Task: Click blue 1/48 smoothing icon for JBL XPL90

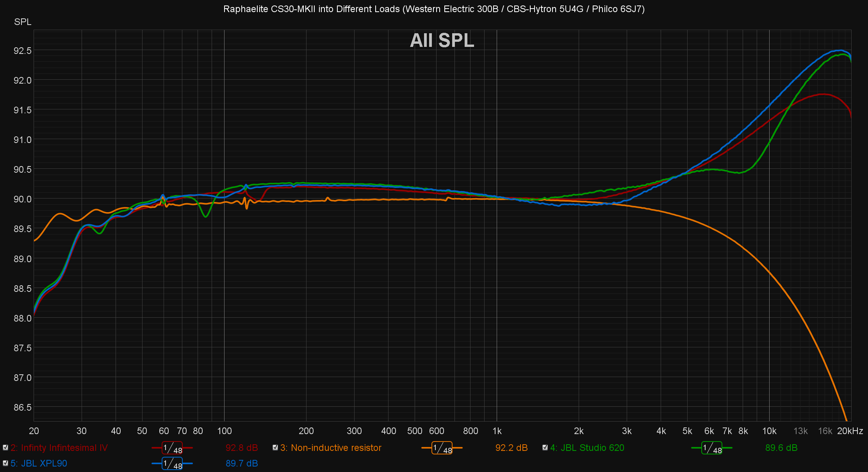Action: pyautogui.click(x=172, y=464)
